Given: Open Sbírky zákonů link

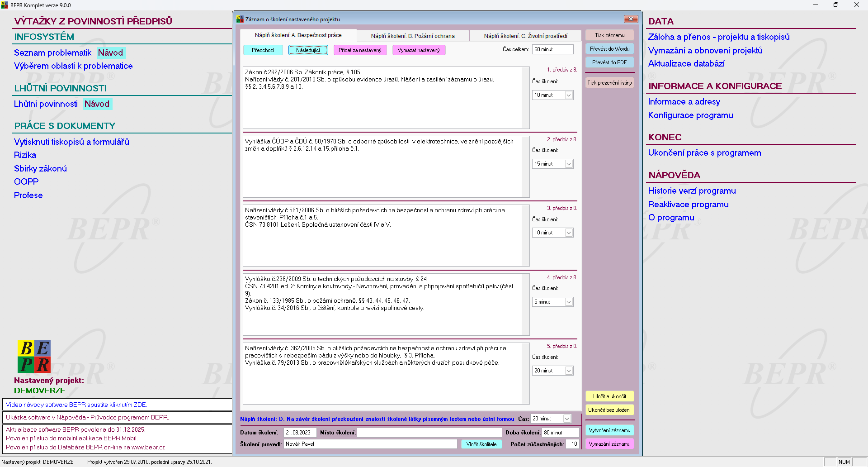Looking at the screenshot, I should (x=40, y=169).
